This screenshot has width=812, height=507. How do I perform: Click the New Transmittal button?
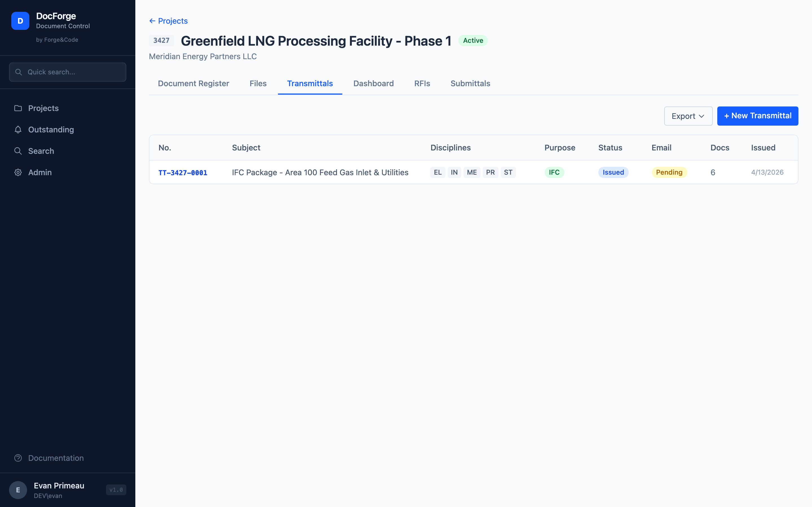[x=757, y=116]
